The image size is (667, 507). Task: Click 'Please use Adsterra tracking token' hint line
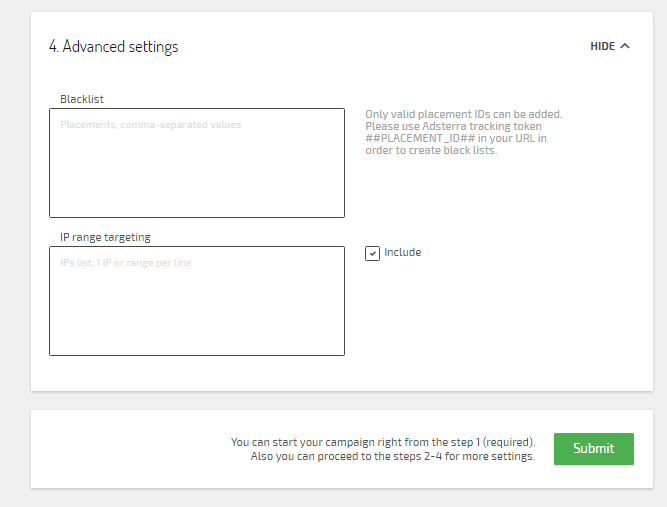click(x=453, y=126)
